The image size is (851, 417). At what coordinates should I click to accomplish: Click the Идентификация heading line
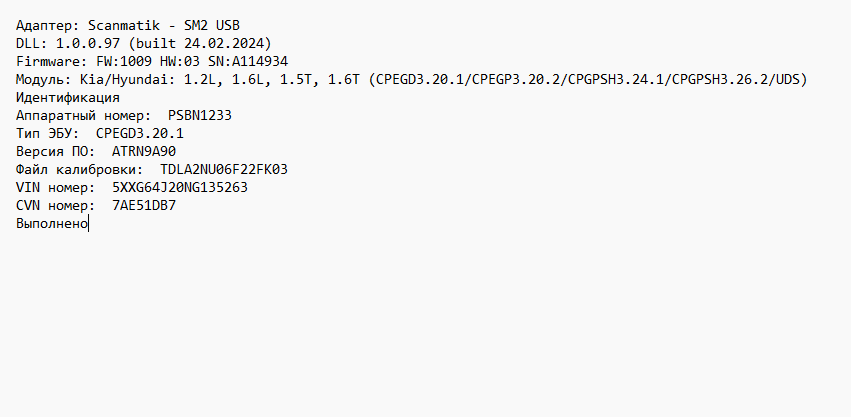pyautogui.click(x=68, y=97)
